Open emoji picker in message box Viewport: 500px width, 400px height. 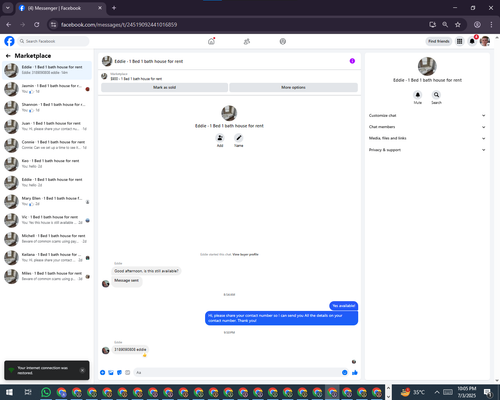click(x=345, y=372)
